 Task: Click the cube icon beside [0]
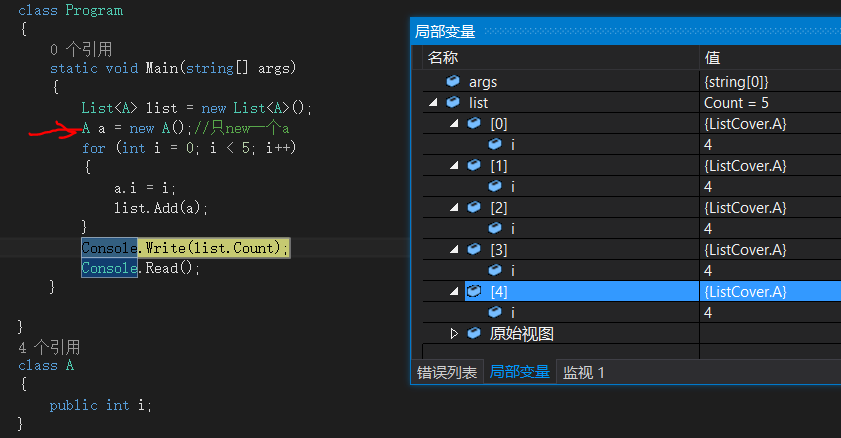point(474,123)
